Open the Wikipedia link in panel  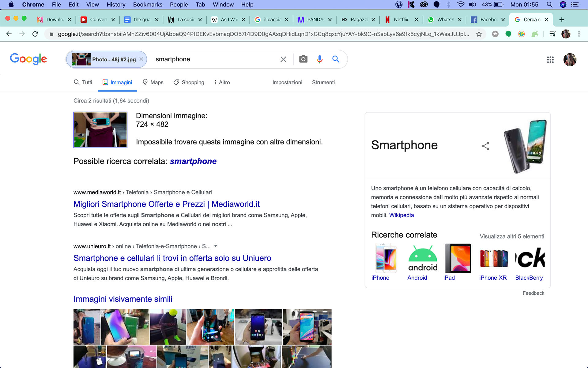point(401,215)
